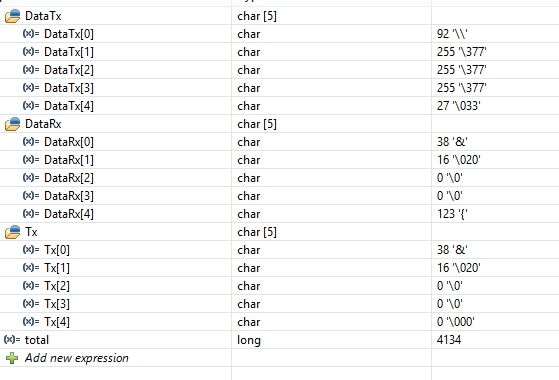The image size is (559, 380).
Task: Collapse the DataTx array folder icon
Action: [12, 16]
